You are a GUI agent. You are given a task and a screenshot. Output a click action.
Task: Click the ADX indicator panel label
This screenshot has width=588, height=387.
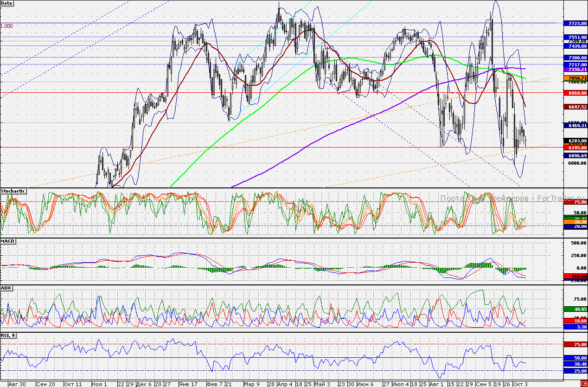click(6, 288)
